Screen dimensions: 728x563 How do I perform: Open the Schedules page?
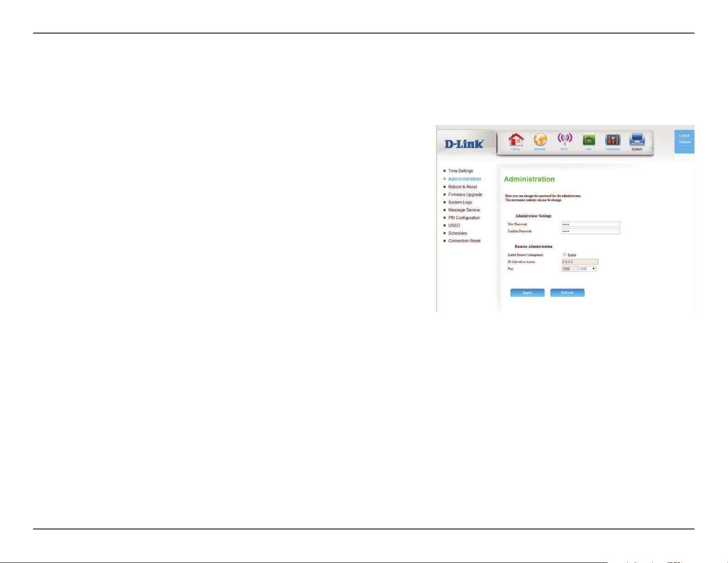(x=458, y=233)
